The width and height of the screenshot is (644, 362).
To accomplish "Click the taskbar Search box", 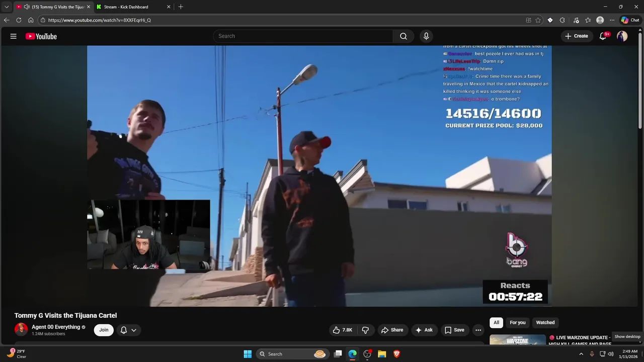I will (x=292, y=354).
